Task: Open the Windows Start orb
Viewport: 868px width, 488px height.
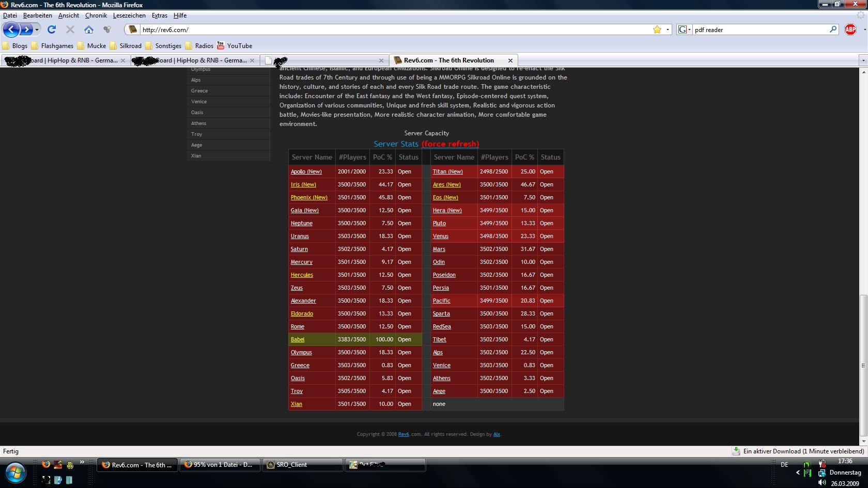Action: 16,471
